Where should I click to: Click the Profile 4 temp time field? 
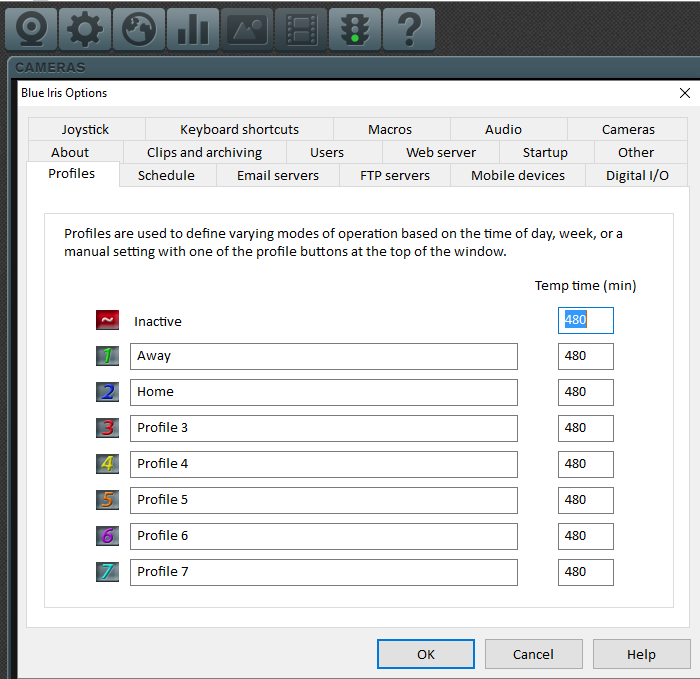click(x=586, y=464)
